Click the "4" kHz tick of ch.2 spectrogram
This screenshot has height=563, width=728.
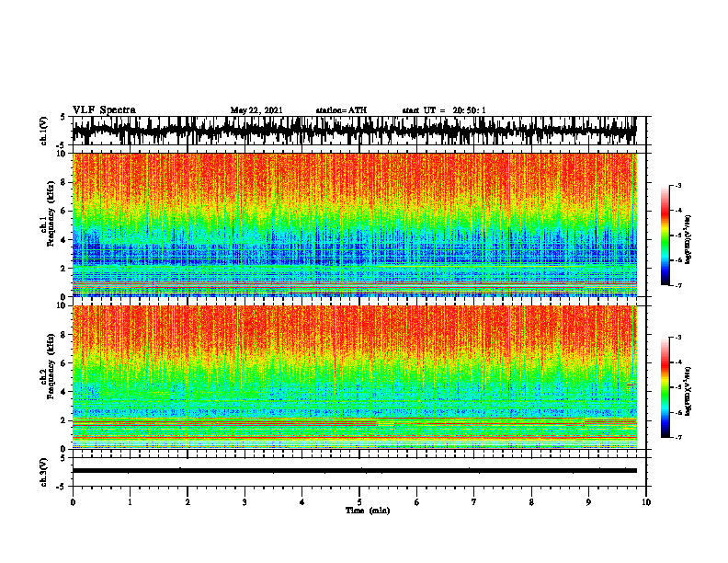pyautogui.click(x=63, y=392)
